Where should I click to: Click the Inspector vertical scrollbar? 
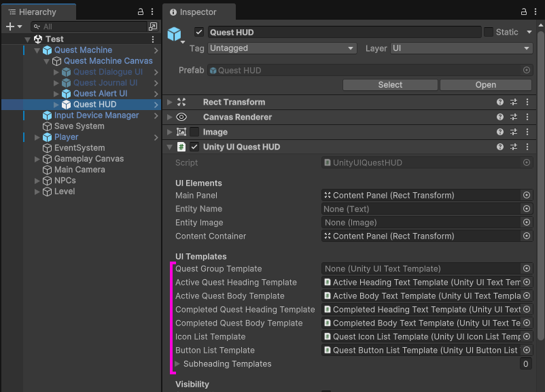[x=540, y=186]
